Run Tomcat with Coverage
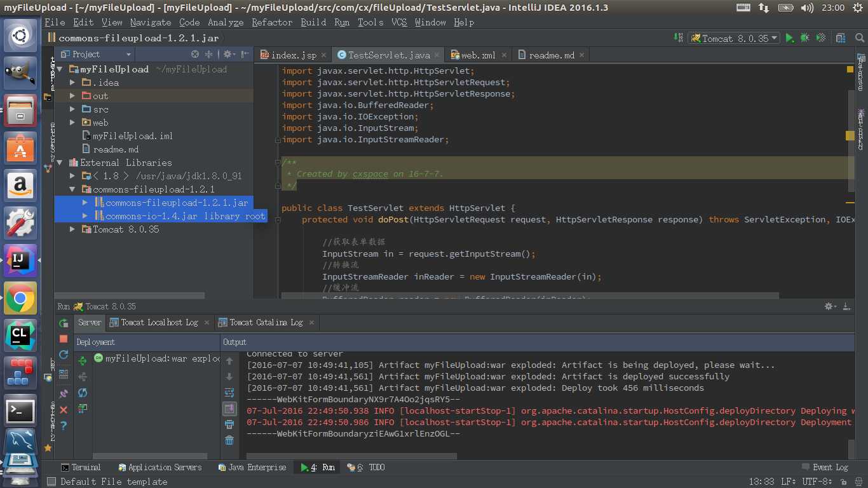The height and width of the screenshot is (488, 868). tap(821, 38)
